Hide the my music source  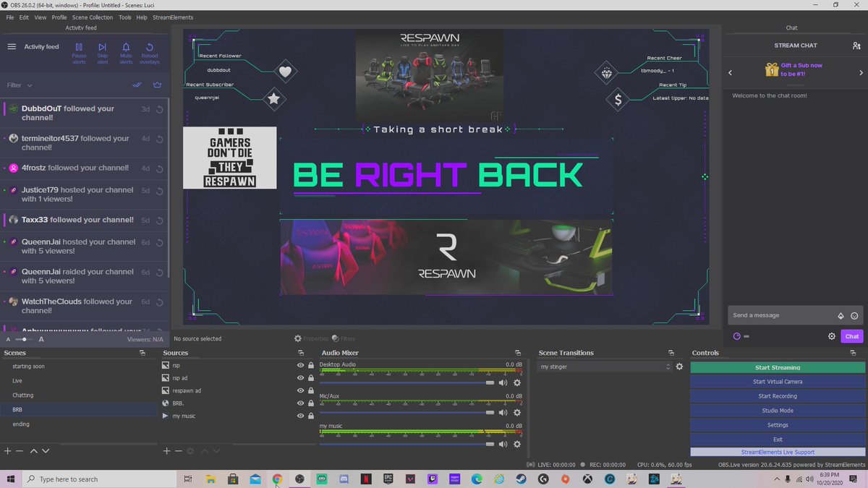tap(301, 416)
